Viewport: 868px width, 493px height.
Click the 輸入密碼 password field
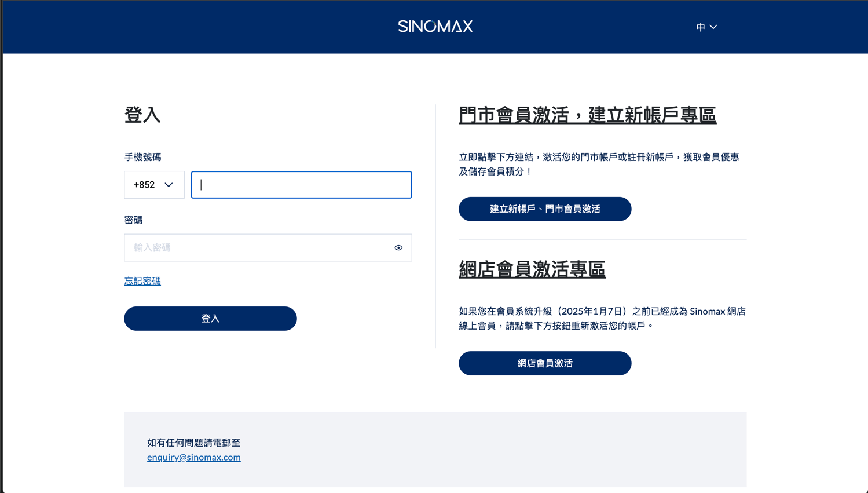pyautogui.click(x=258, y=248)
